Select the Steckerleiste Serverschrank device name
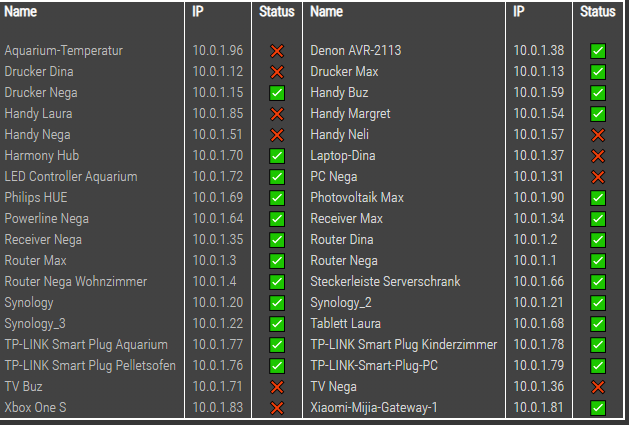 pos(385,282)
